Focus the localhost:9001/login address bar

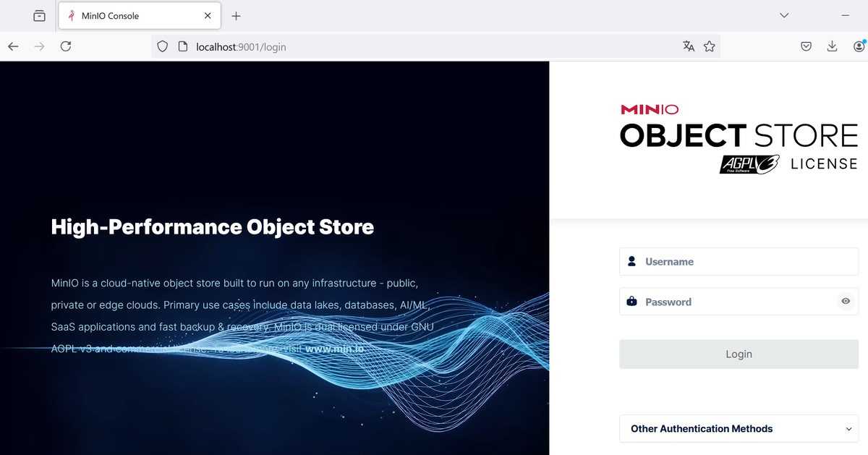(434, 46)
